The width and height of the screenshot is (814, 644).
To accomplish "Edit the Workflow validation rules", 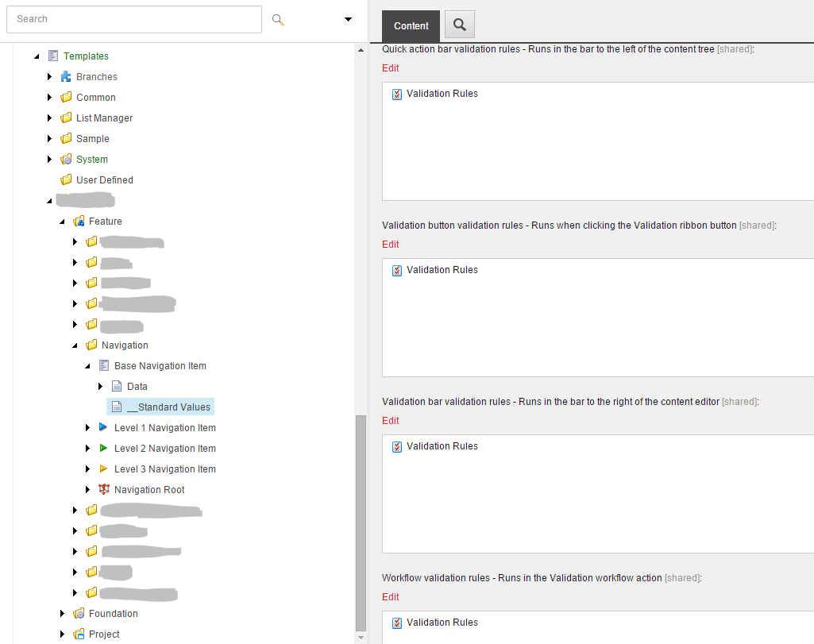I will coord(391,597).
